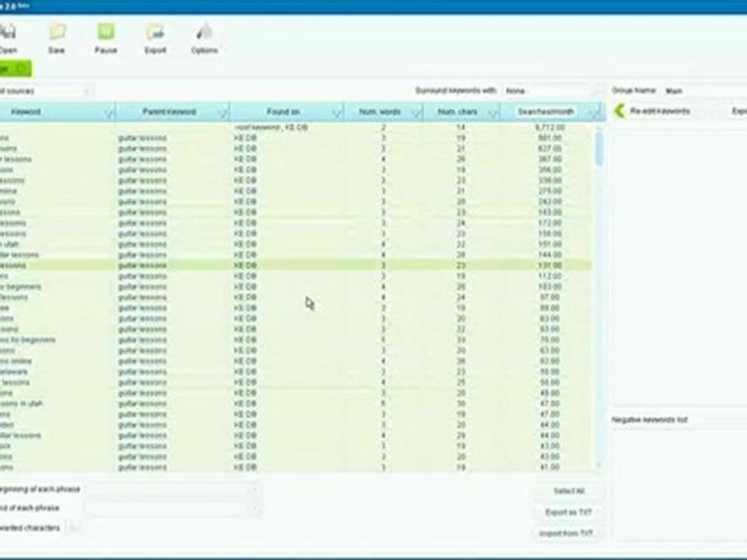The height and width of the screenshot is (560, 747).
Task: Click the highlighted row's 131.00 value
Action: (x=549, y=266)
